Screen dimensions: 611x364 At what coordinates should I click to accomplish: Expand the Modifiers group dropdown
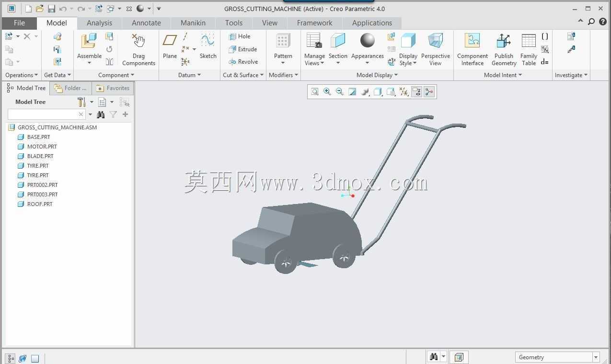click(x=283, y=75)
